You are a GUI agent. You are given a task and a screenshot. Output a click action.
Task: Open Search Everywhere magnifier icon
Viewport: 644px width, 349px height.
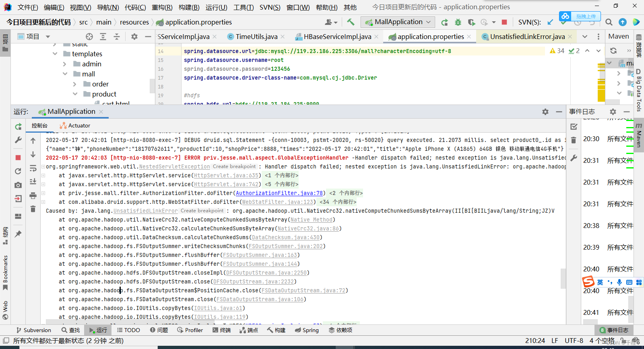[x=609, y=22]
